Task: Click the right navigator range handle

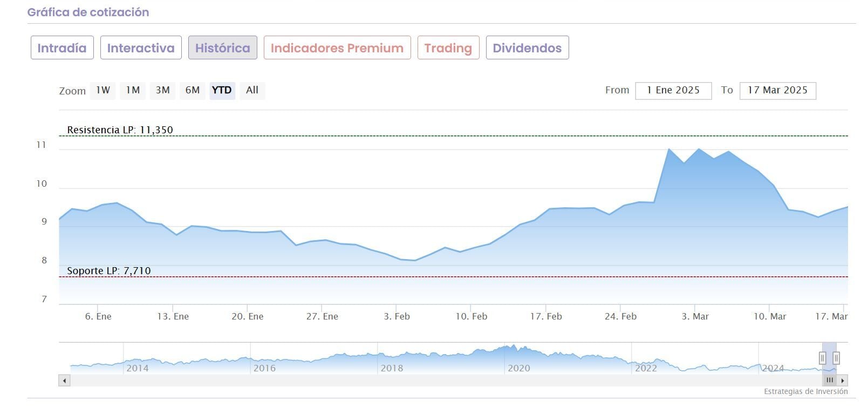Action: [x=836, y=358]
